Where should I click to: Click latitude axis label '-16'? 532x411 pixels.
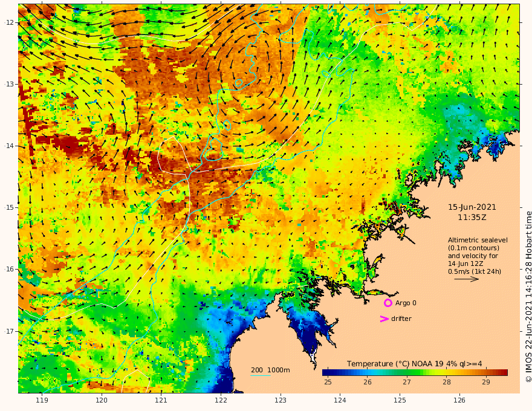pos(9,269)
